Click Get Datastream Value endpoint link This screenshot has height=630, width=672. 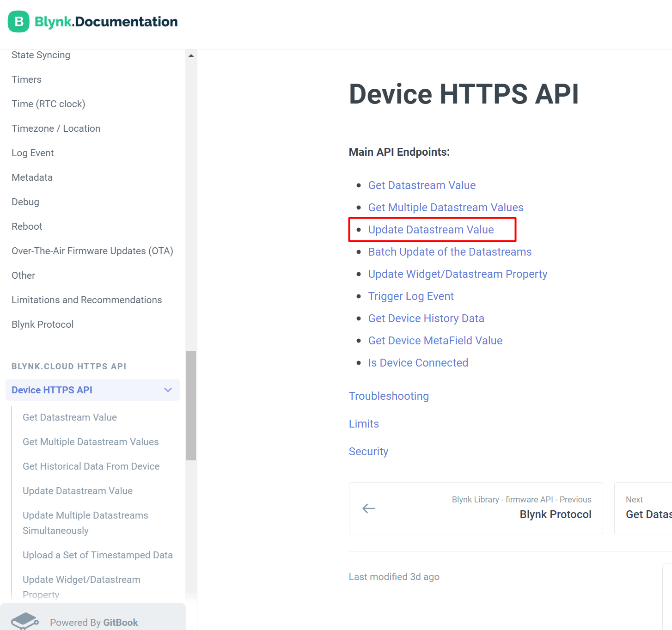click(x=422, y=185)
